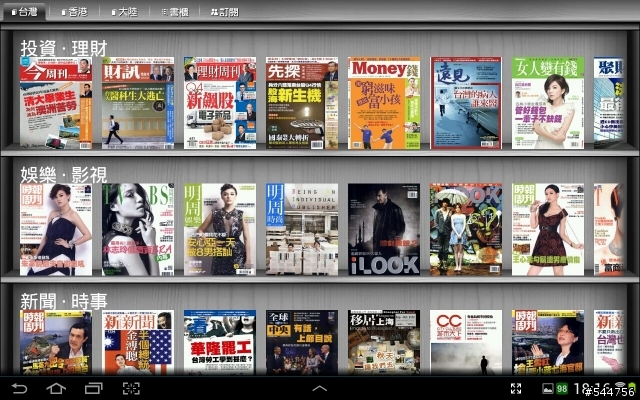
Task: Tap the Android home icon
Action: 56,388
